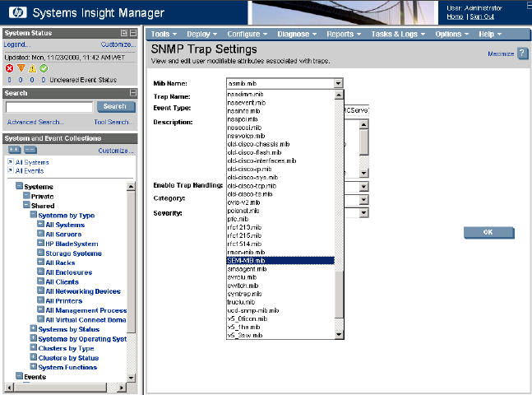Expand Clusters by Status node

[x=33, y=357]
